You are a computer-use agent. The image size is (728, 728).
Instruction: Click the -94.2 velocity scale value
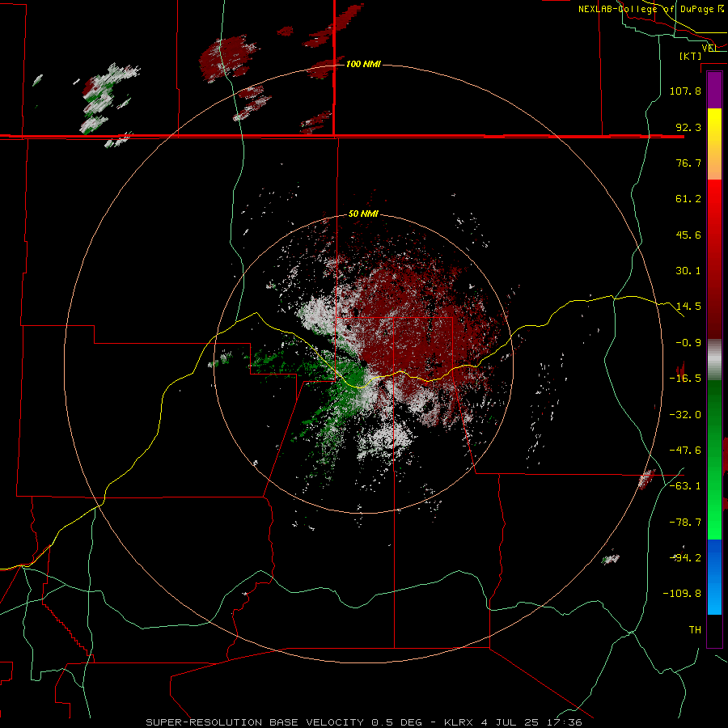(685, 558)
